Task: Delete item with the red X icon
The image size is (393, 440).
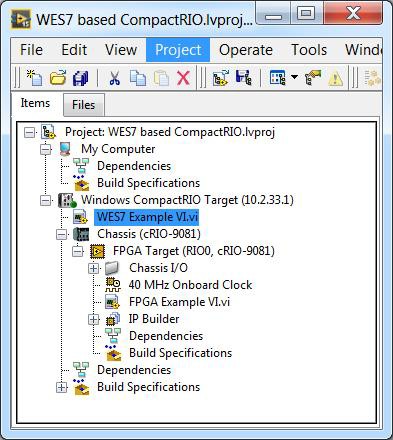Action: click(x=184, y=78)
